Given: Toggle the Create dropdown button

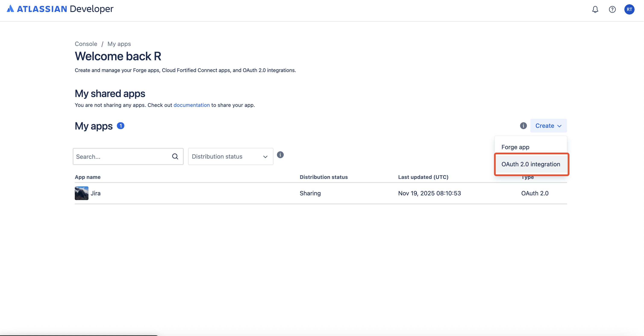Looking at the screenshot, I should click(x=548, y=126).
